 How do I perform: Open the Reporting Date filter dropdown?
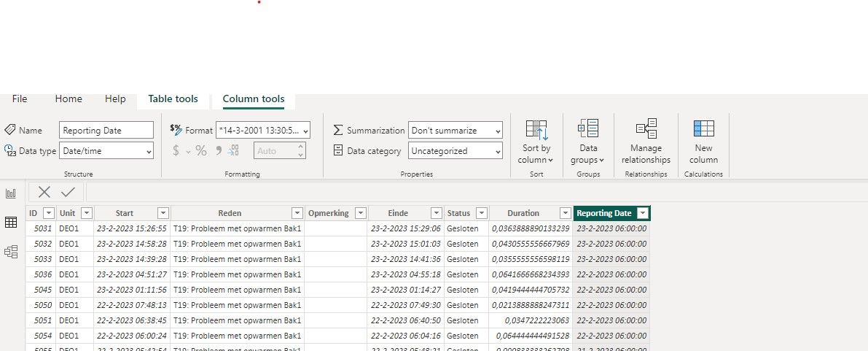pyautogui.click(x=643, y=213)
